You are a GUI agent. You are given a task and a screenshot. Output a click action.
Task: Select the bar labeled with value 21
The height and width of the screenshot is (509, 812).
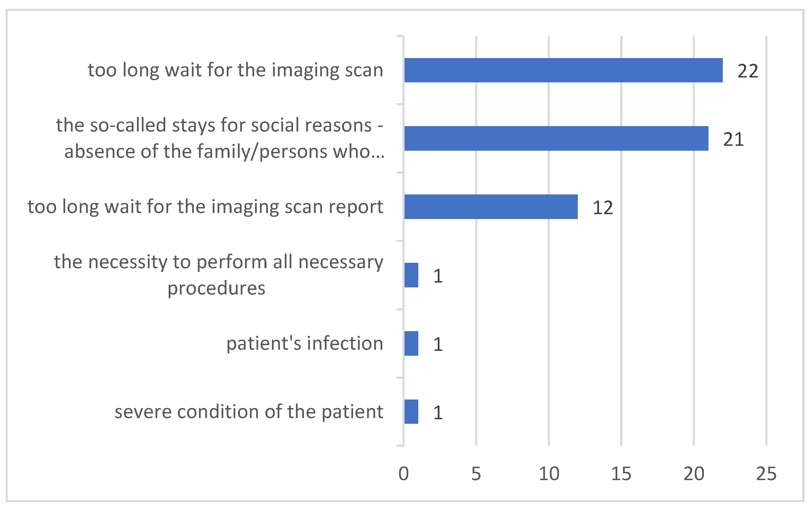[556, 138]
